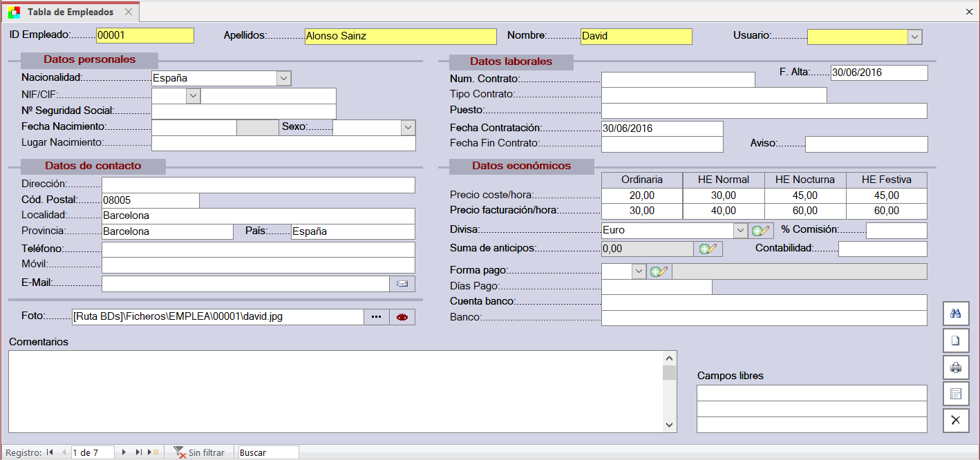Click the Sin filtrar filter button

(x=199, y=452)
